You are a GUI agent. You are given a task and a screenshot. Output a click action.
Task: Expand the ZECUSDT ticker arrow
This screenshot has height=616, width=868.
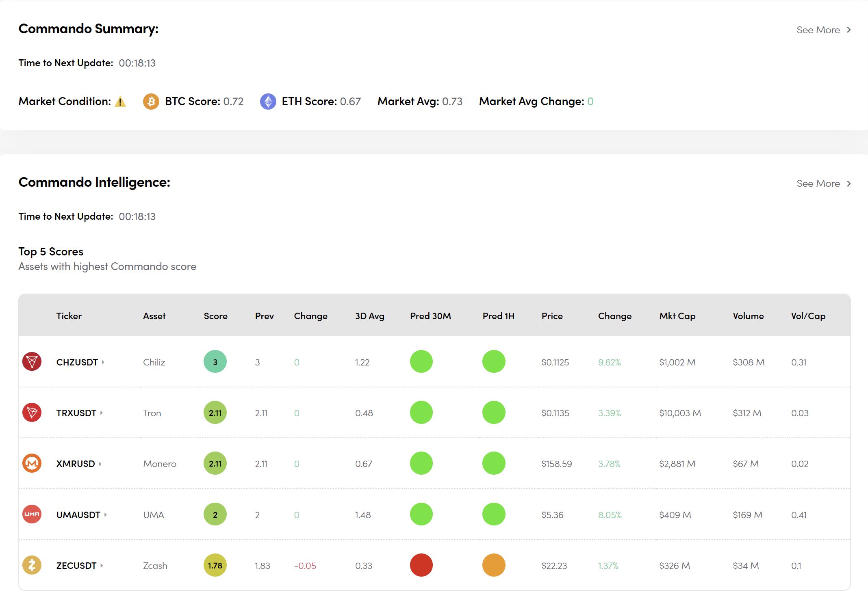[102, 565]
